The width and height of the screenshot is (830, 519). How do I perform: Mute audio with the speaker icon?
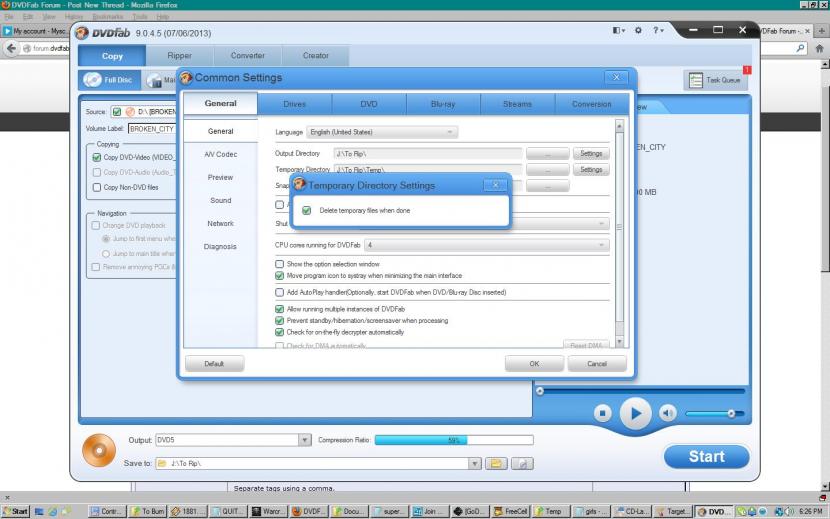pos(668,412)
